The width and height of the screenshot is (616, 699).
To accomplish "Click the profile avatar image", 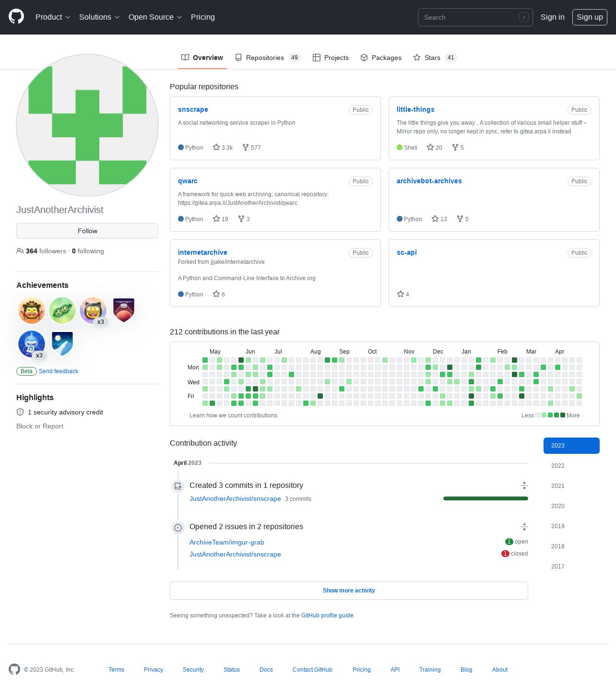I will coord(87,125).
